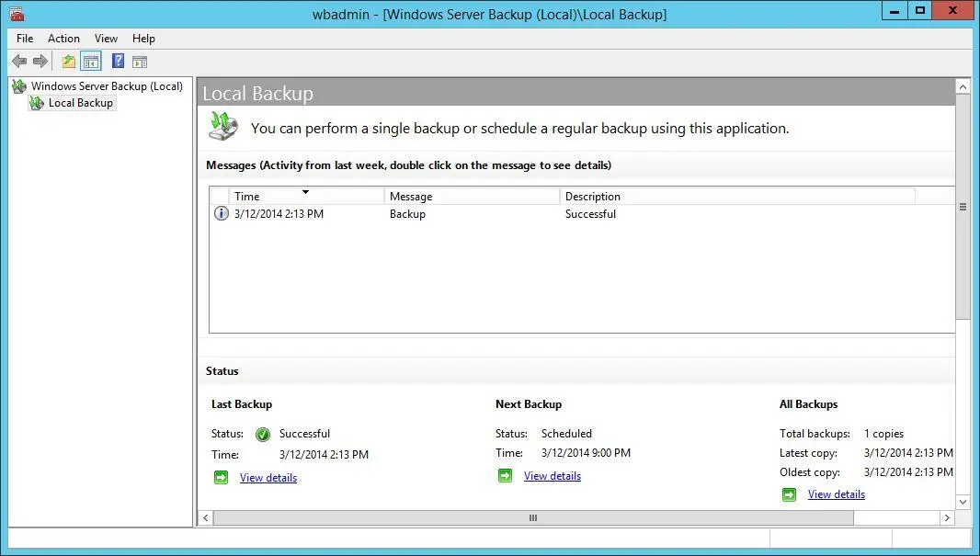Click green arrow icon under Last Backup
980x556 pixels.
tap(222, 477)
